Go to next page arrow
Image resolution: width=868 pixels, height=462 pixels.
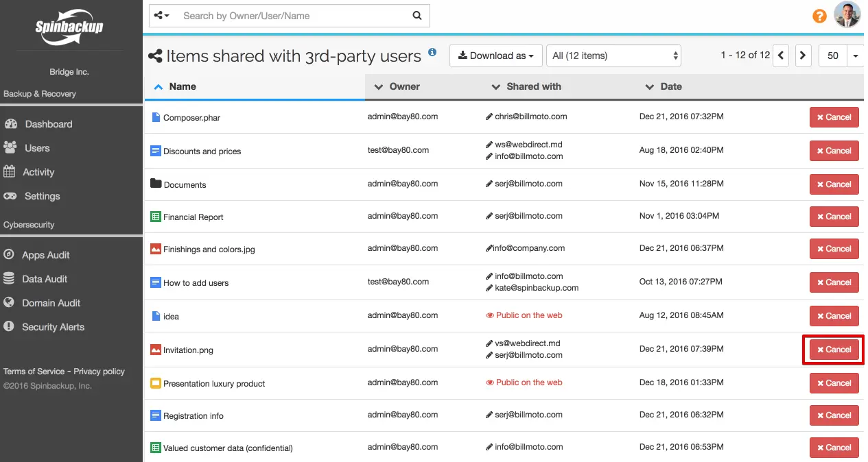click(804, 56)
